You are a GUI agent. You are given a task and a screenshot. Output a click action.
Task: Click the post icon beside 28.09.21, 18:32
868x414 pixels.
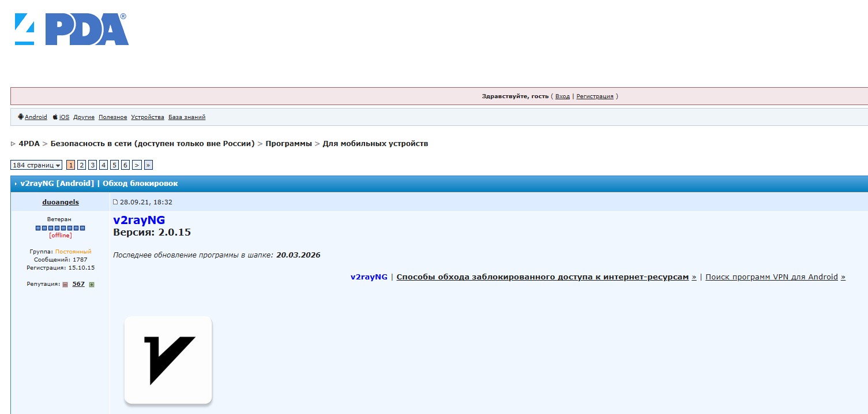coord(115,202)
